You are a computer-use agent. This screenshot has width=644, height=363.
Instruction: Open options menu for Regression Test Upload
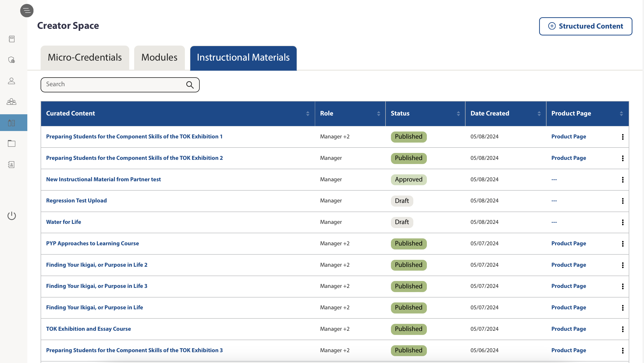pos(623,201)
